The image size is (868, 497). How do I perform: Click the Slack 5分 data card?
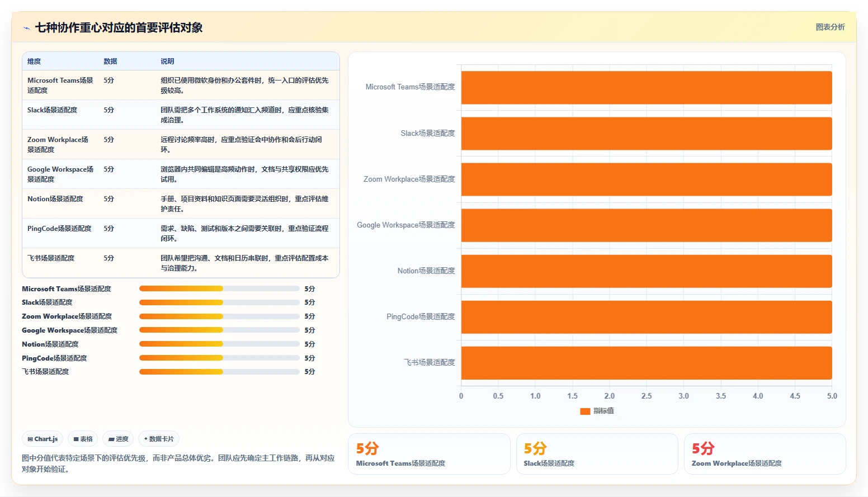click(597, 454)
